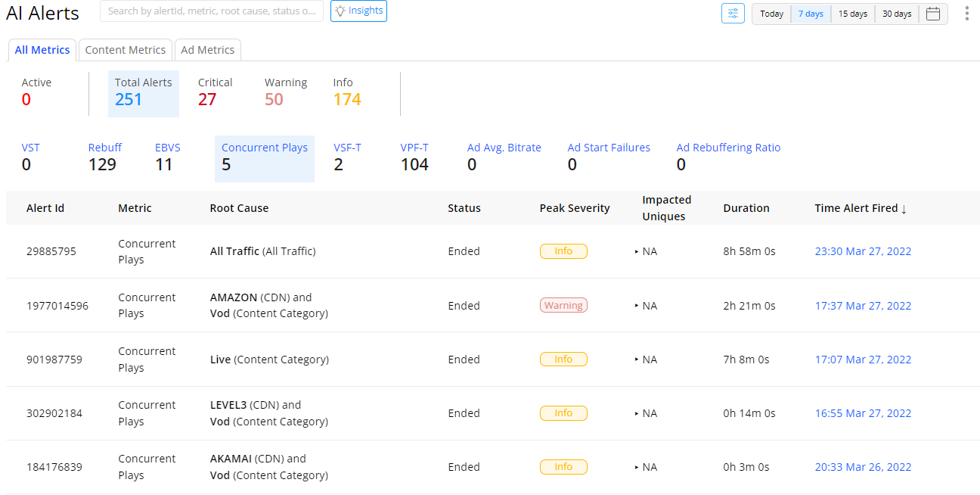The height and width of the screenshot is (495, 980).
Task: Switch to the Ad Metrics tab
Action: tap(208, 50)
